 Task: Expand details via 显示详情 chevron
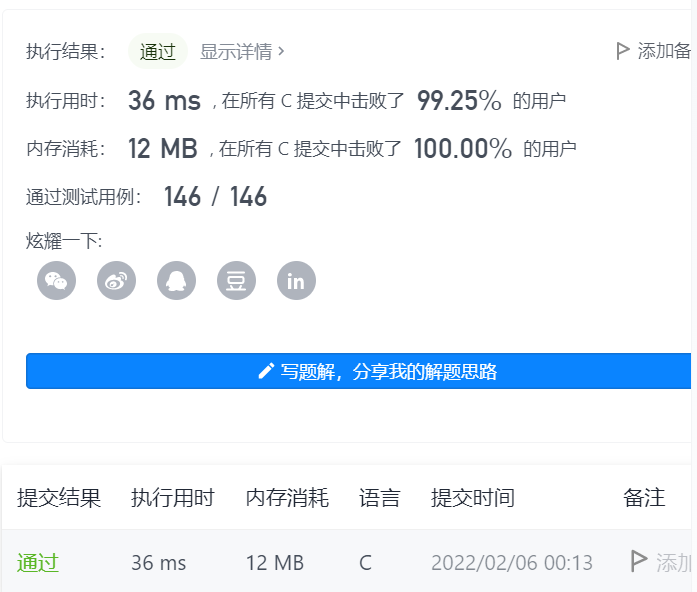[x=281, y=51]
